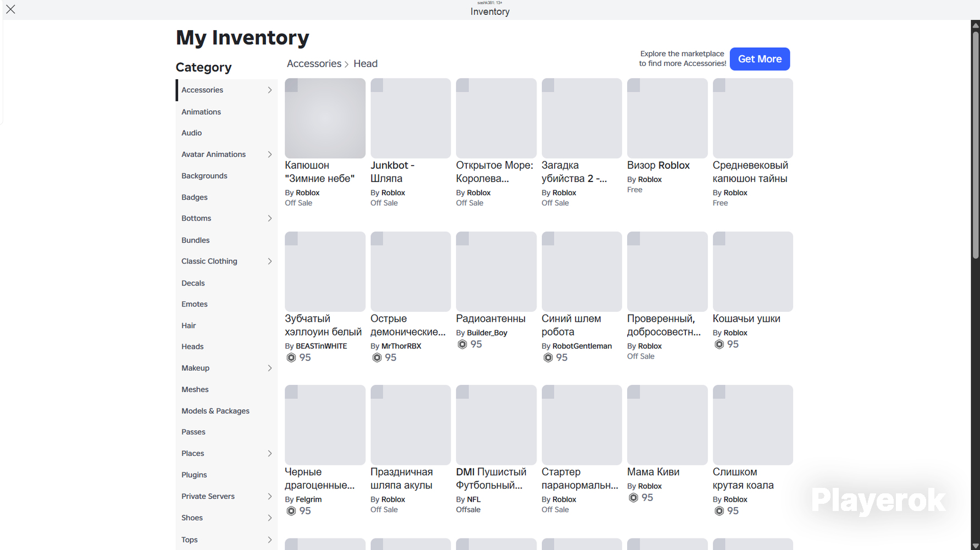Click Robux icon under Мама Киви
Viewport: 980px width, 550px height.
pos(634,498)
